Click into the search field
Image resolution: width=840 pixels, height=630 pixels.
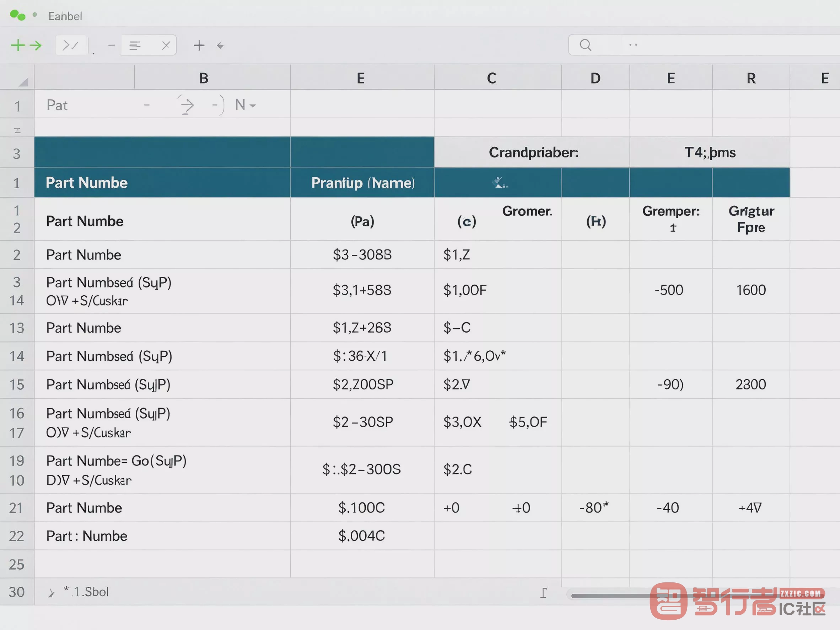704,45
